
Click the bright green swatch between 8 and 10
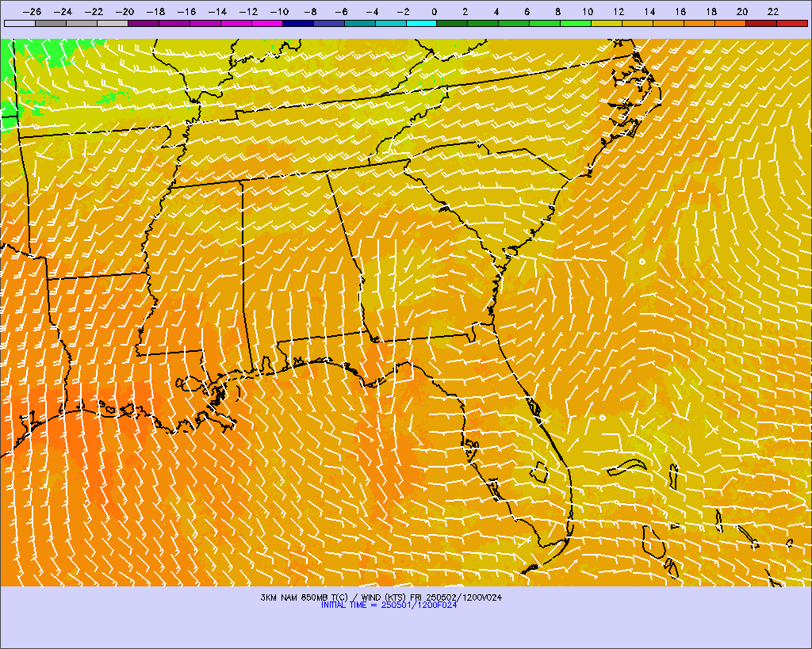point(576,23)
